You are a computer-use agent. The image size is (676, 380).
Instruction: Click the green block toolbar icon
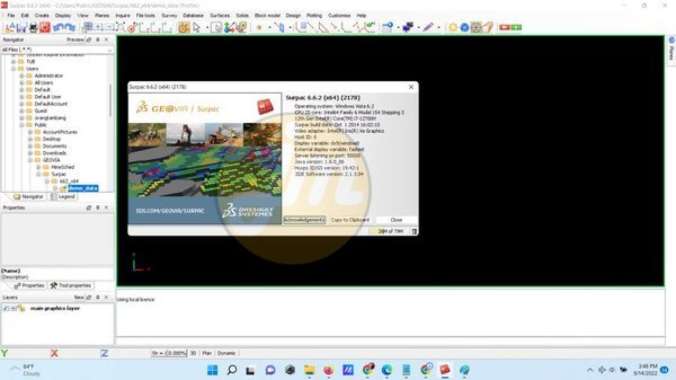[x=516, y=28]
